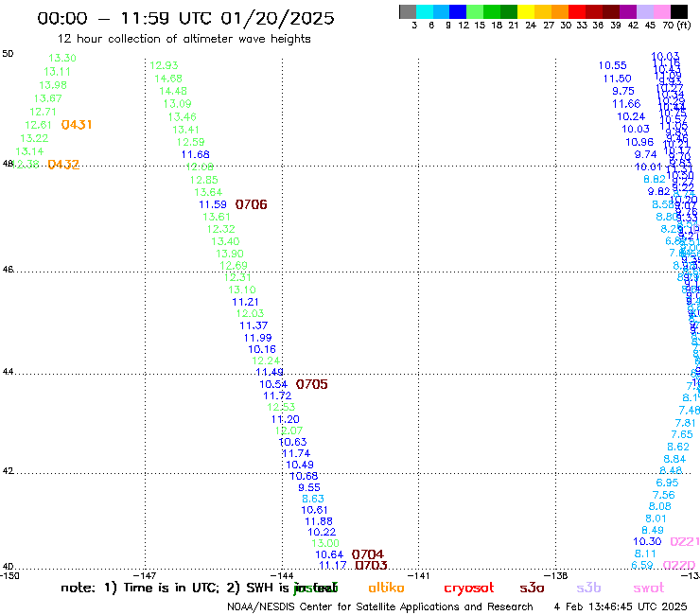Screen dimensions: 700x615
Task: Select the s3a satellite legend label
Action: tap(532, 589)
